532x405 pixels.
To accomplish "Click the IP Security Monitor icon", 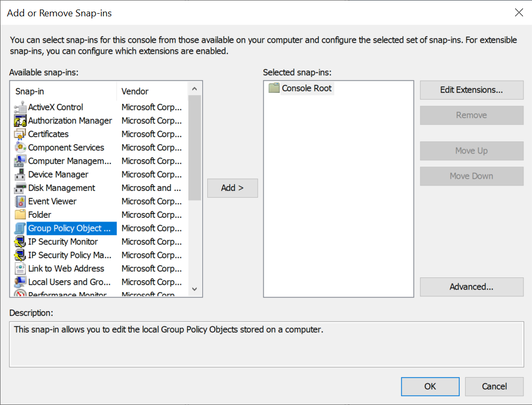I will 20,242.
